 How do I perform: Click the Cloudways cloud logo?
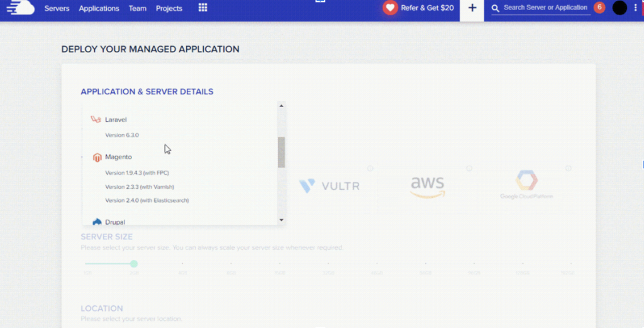(x=21, y=8)
